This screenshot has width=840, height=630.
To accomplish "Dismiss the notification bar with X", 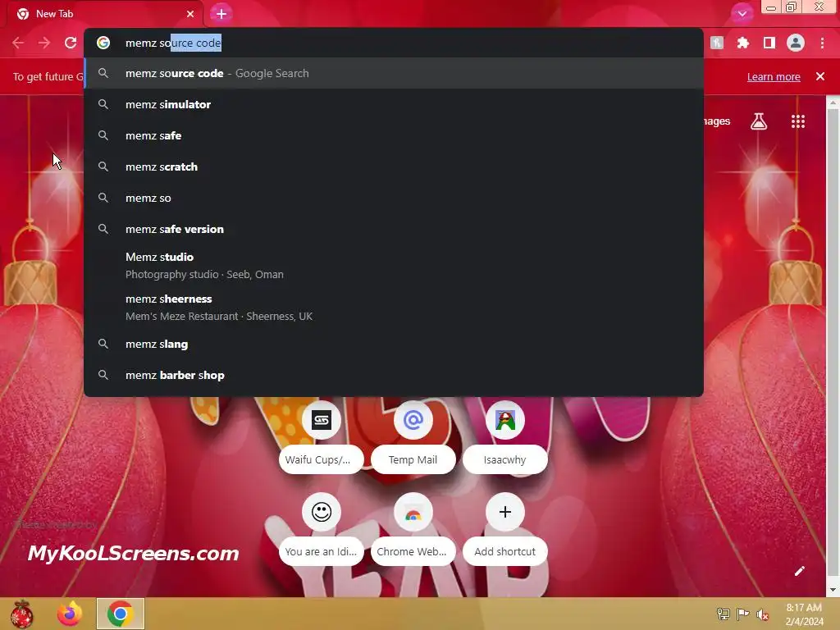I will point(819,76).
